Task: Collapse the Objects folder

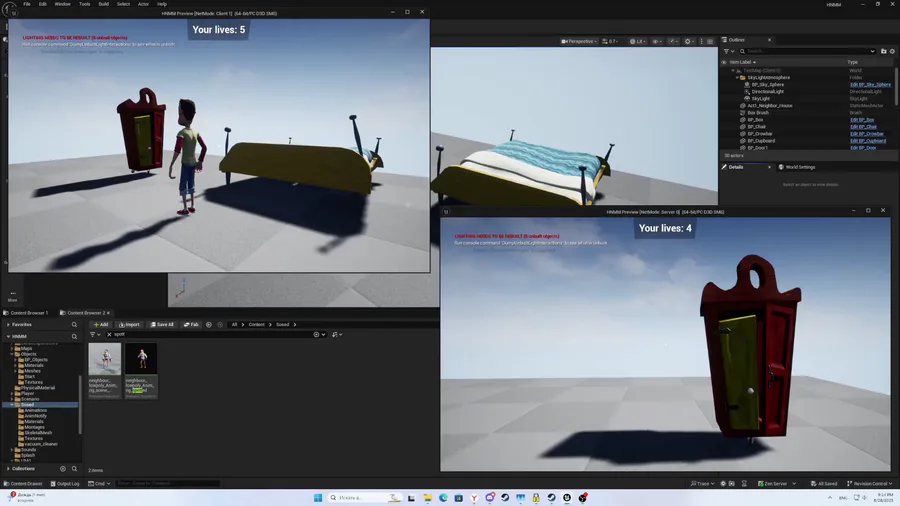Action: [x=11, y=354]
